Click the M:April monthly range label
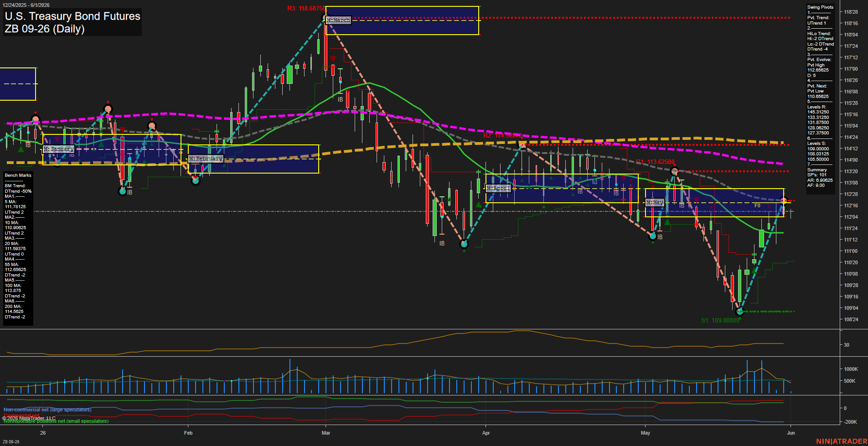The height and width of the screenshot is (446, 868). point(498,188)
